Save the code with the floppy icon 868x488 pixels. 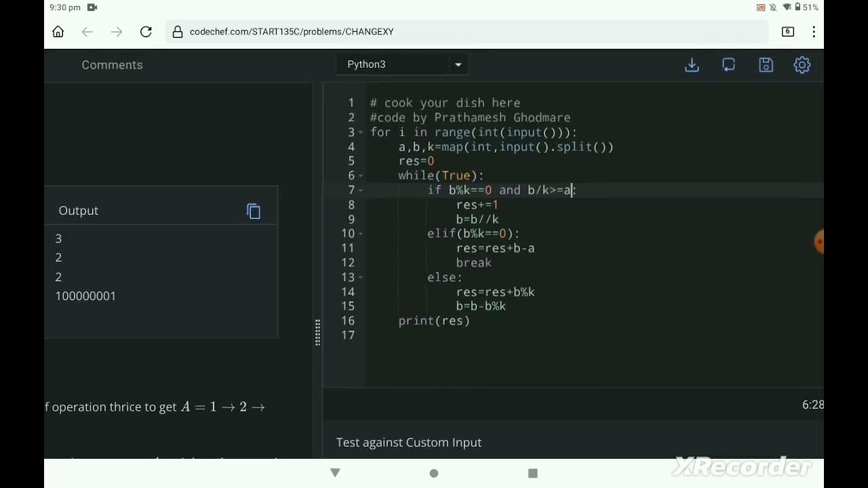click(x=766, y=65)
